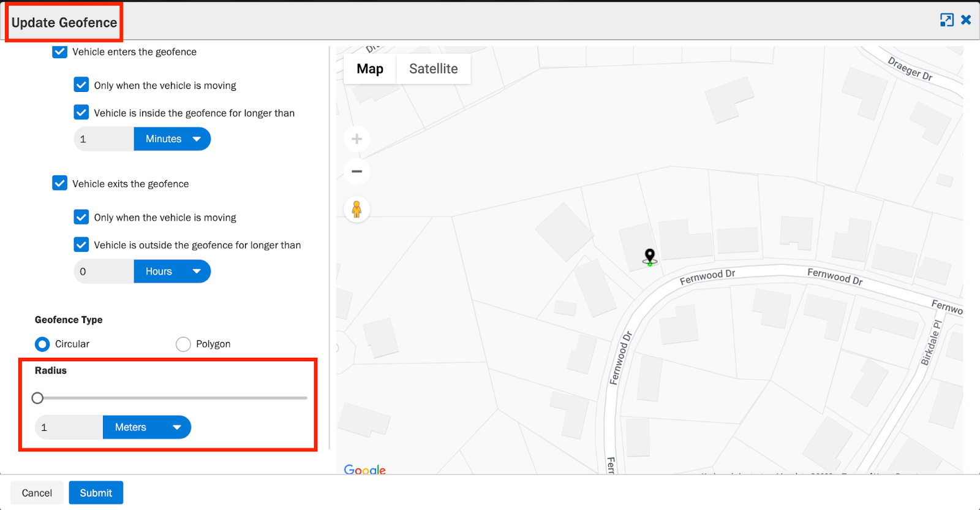This screenshot has width=980, height=510.
Task: Click the Geofence Type heading
Action: (69, 319)
